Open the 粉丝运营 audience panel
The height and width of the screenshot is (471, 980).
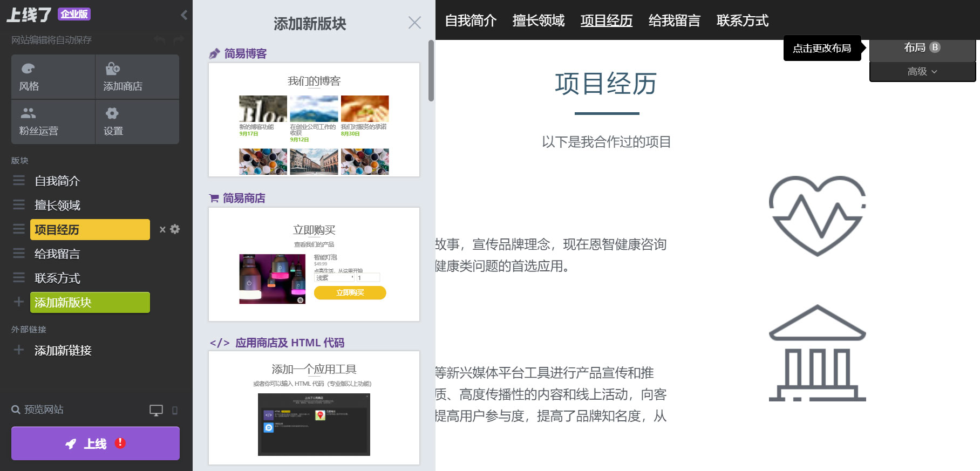coord(53,121)
